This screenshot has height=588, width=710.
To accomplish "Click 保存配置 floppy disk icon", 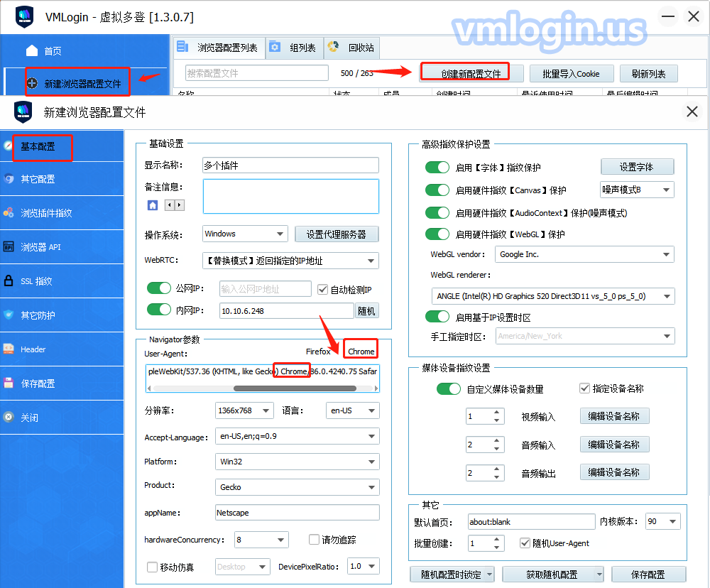I will 9,383.
